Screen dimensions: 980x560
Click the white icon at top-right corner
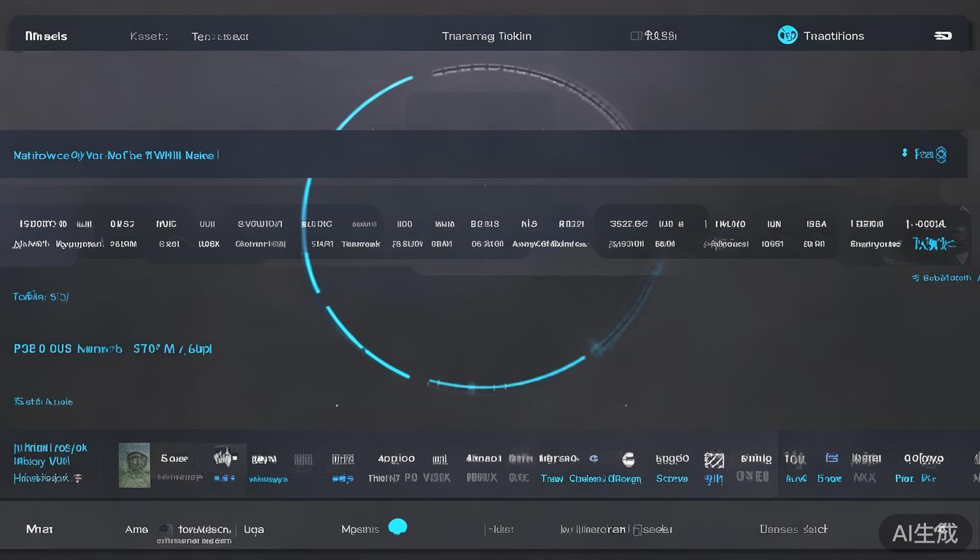pyautogui.click(x=943, y=36)
